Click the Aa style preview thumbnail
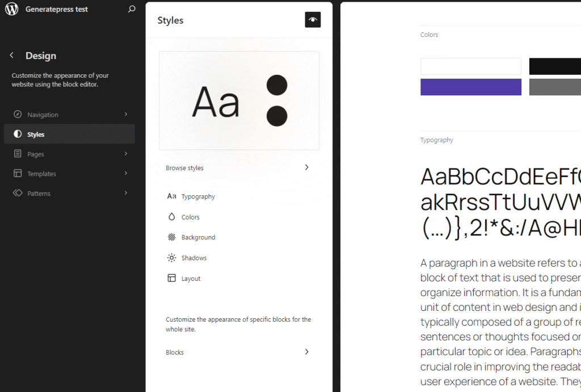Image resolution: width=581 pixels, height=392 pixels. point(239,100)
